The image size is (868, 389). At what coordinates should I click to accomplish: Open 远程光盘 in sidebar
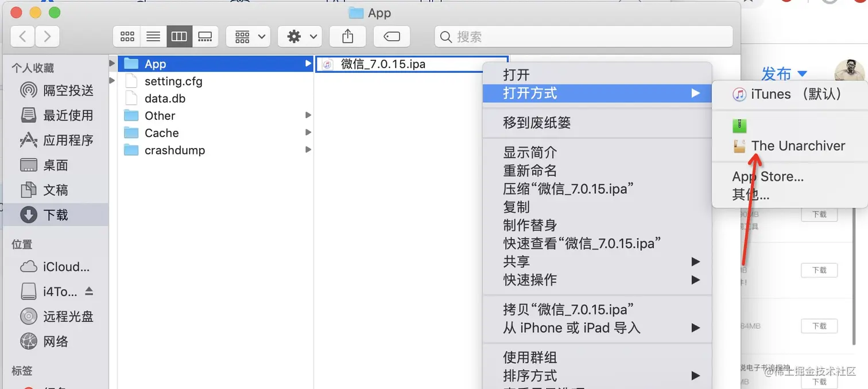pos(56,316)
